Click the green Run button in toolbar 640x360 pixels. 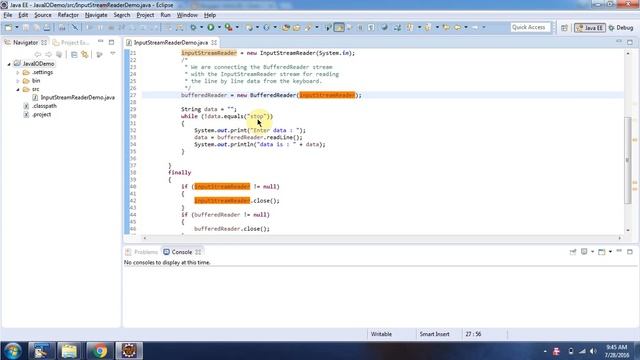pyautogui.click(x=211, y=27)
